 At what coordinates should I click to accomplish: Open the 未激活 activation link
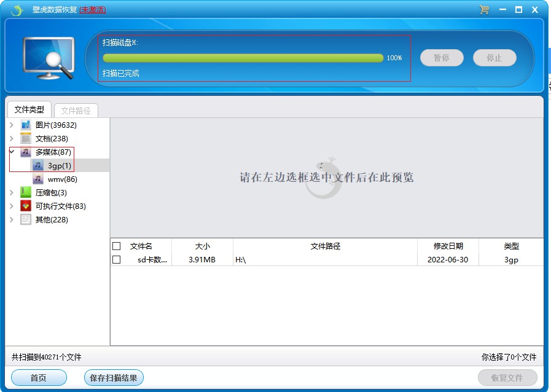coord(93,10)
